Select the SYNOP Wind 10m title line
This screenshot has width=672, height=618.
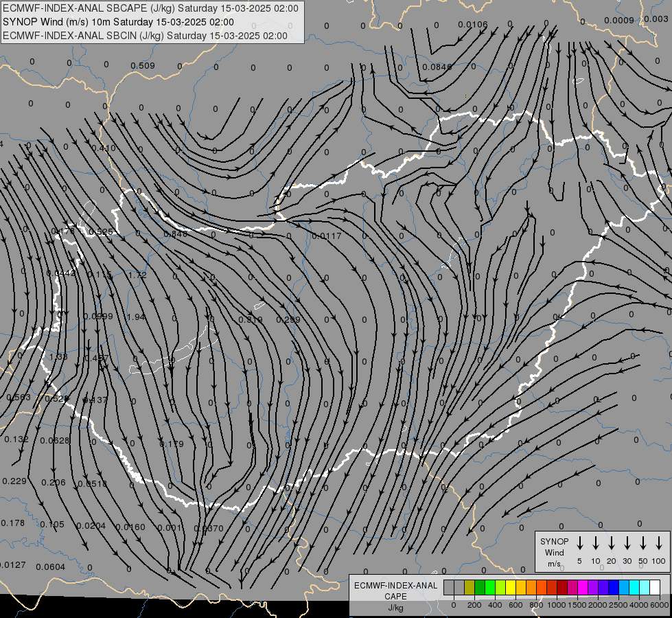coord(118,22)
